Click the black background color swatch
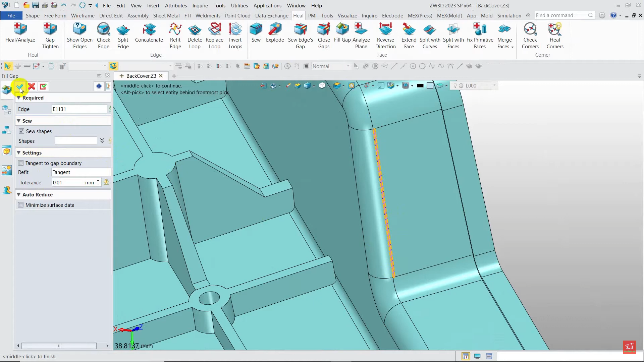 pos(420,86)
